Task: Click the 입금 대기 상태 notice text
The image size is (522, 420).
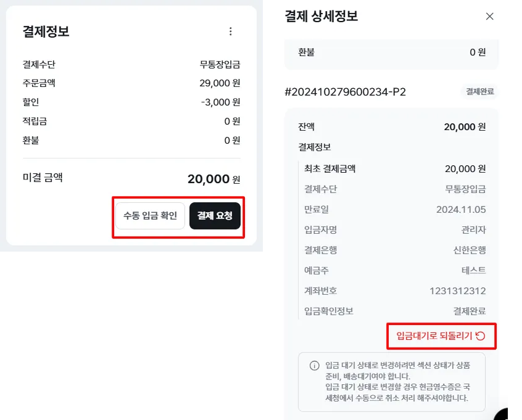Action: click(x=397, y=382)
